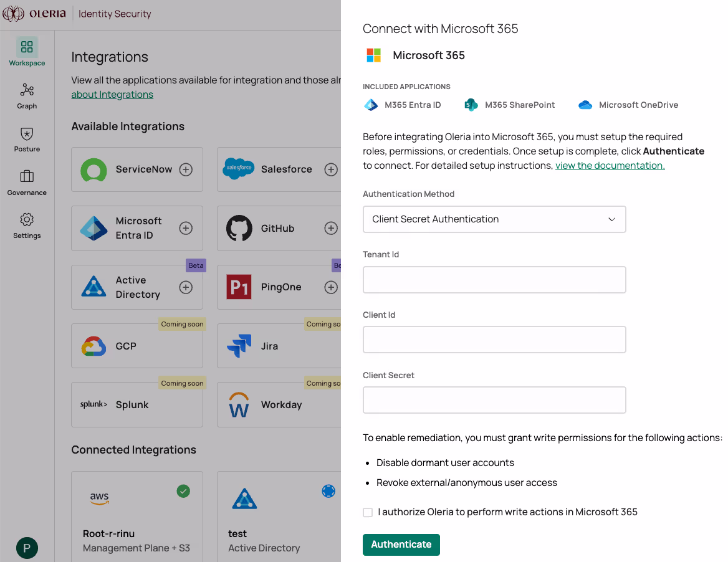Click the Oleria logo
Image resolution: width=728 pixels, height=562 pixels.
coord(34,14)
